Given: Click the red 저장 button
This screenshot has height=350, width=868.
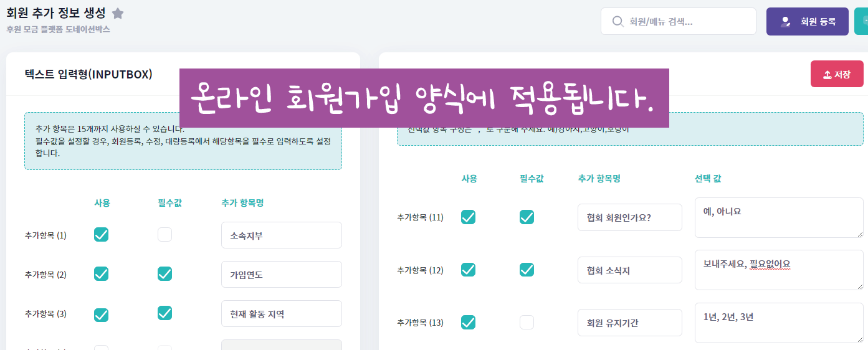Looking at the screenshot, I should click(x=836, y=74).
